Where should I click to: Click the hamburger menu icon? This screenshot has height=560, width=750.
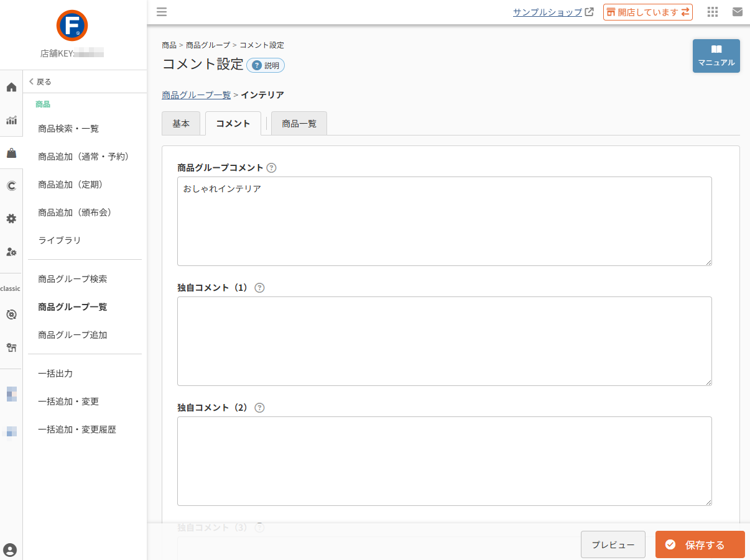click(162, 12)
